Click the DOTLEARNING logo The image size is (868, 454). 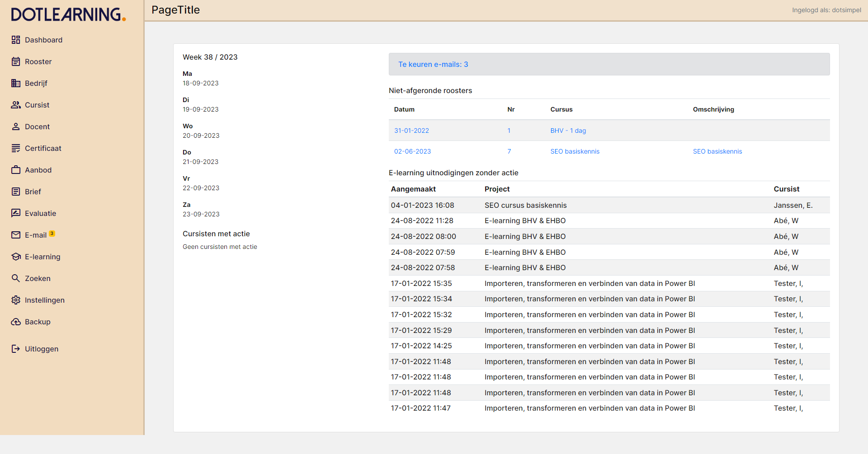point(68,14)
